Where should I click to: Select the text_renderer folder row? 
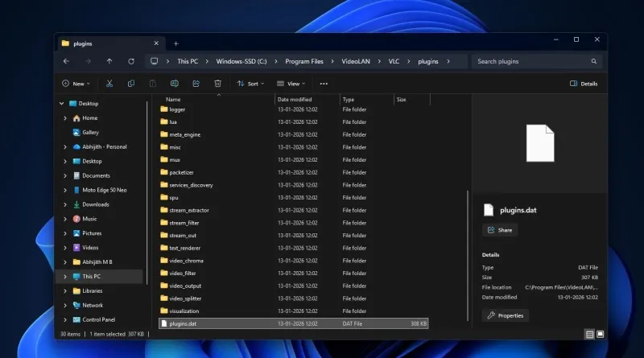coord(294,248)
